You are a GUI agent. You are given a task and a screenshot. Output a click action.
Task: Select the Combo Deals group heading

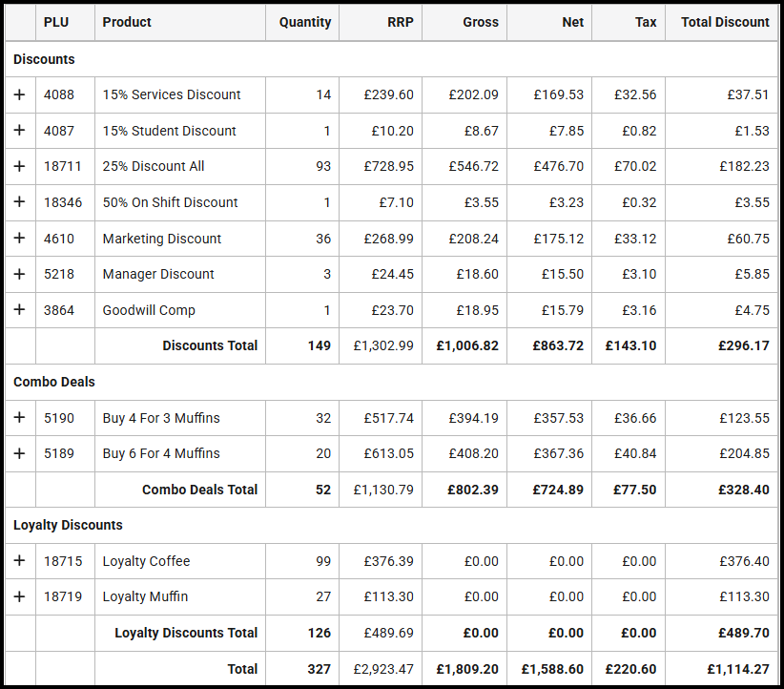pyautogui.click(x=54, y=382)
